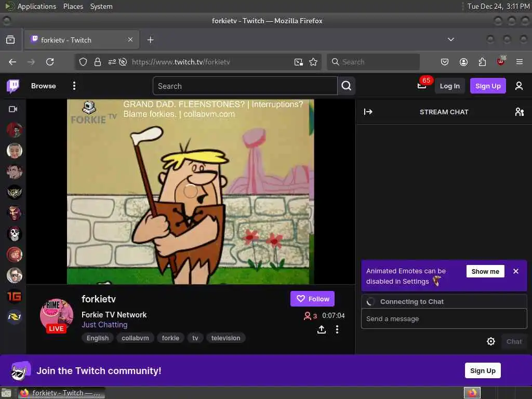This screenshot has height=399, width=532.
Task: Open the stream options three-dot menu
Action: pos(337,329)
